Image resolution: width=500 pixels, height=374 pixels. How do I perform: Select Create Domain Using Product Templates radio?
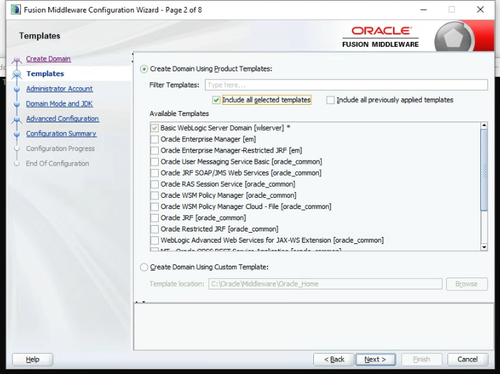pos(144,69)
